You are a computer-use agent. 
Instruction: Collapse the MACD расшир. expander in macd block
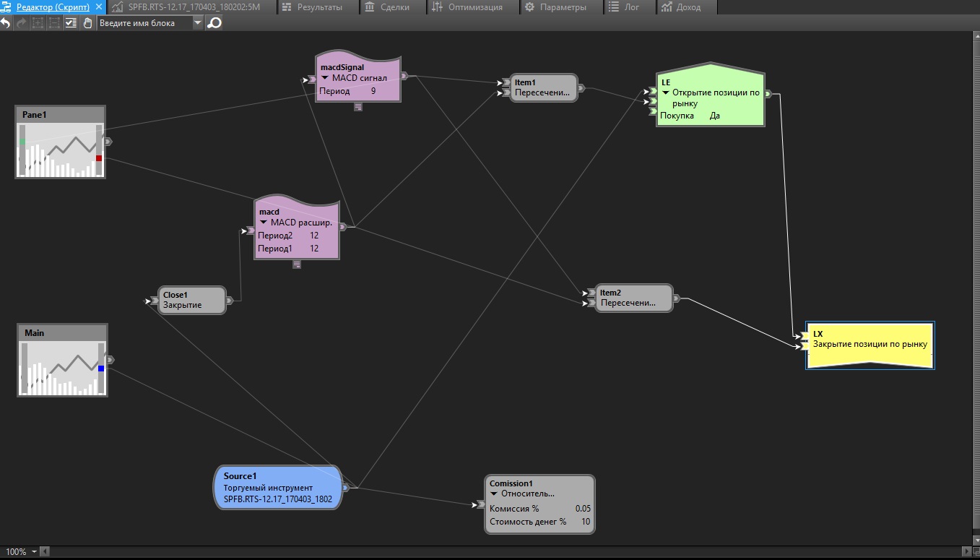264,223
